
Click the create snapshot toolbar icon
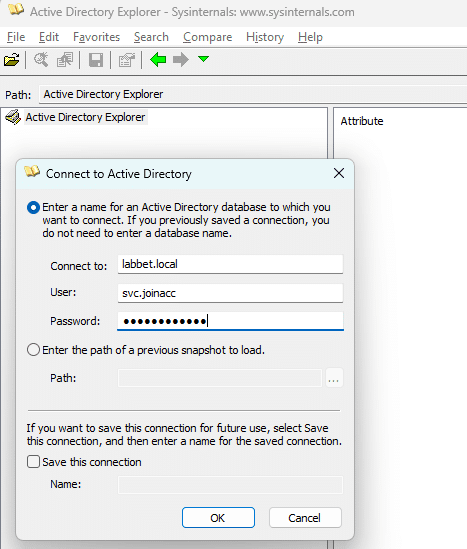(65, 60)
